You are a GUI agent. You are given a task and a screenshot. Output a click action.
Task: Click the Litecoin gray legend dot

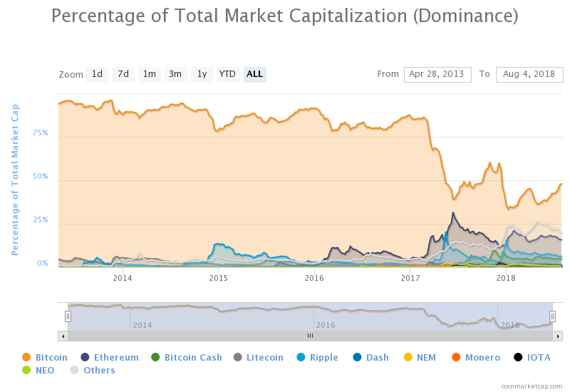238,357
